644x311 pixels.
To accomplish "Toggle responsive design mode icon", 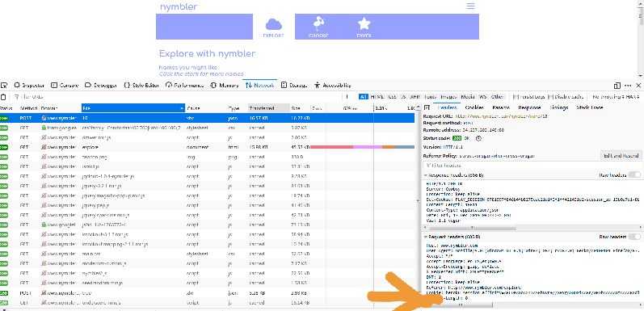I will (x=617, y=86).
